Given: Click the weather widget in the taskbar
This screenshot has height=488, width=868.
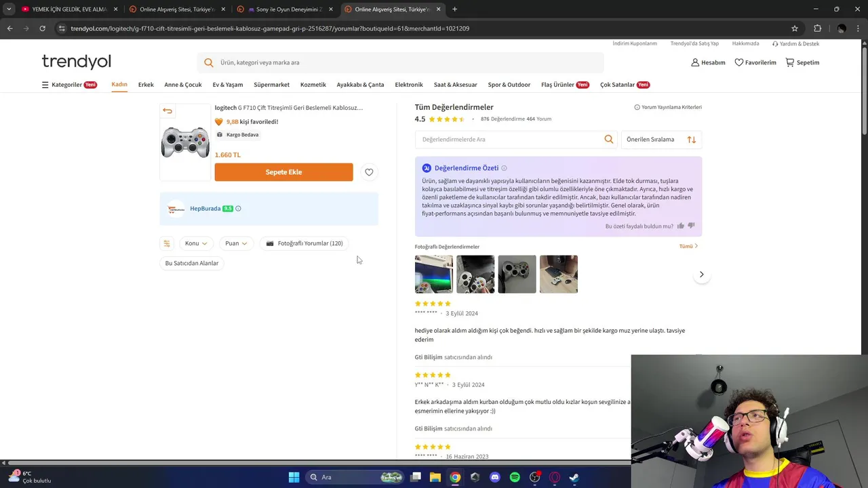Looking at the screenshot, I should [x=28, y=477].
